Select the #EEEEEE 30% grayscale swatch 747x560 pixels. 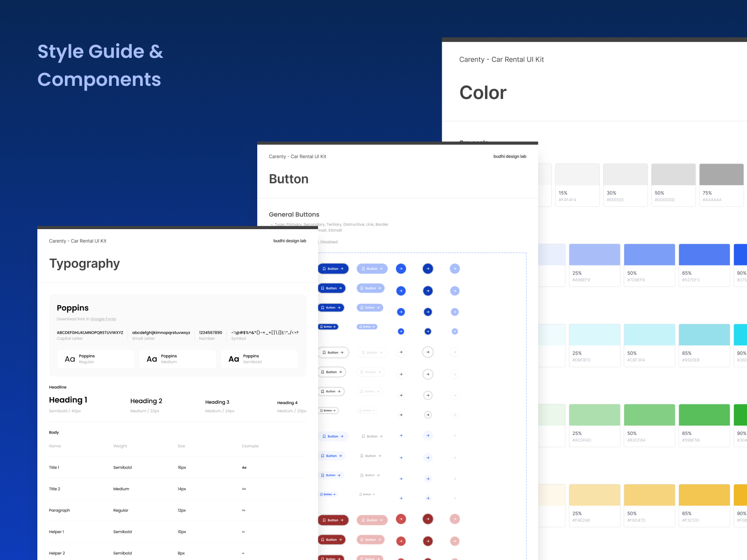625,185
